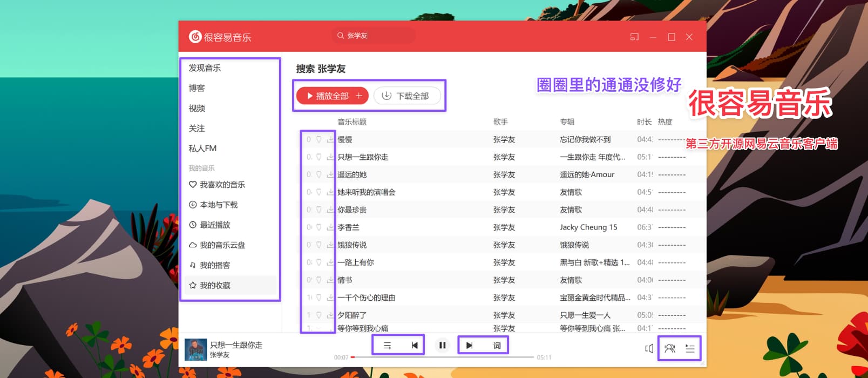Click the playback progress bar
The height and width of the screenshot is (378, 868).
tap(443, 357)
